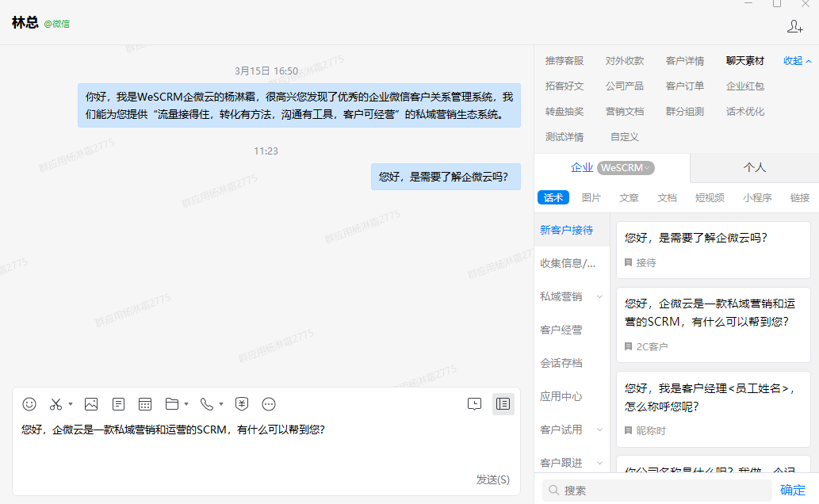Switch to the 个人 material tab
819x504 pixels.
pyautogui.click(x=754, y=168)
